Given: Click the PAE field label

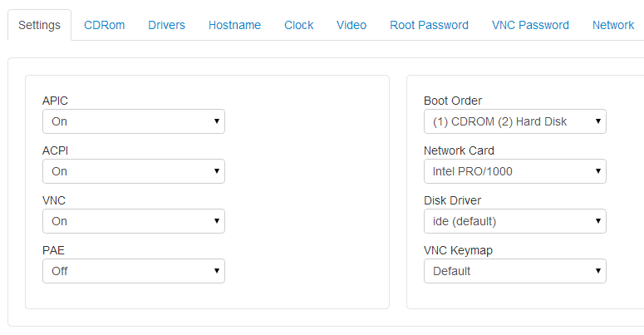Looking at the screenshot, I should coord(53,250).
